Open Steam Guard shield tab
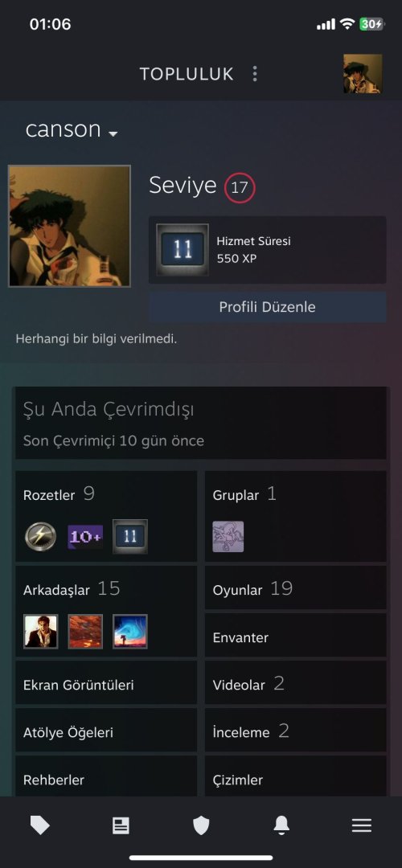Screen dimensions: 402x868 click(x=201, y=826)
